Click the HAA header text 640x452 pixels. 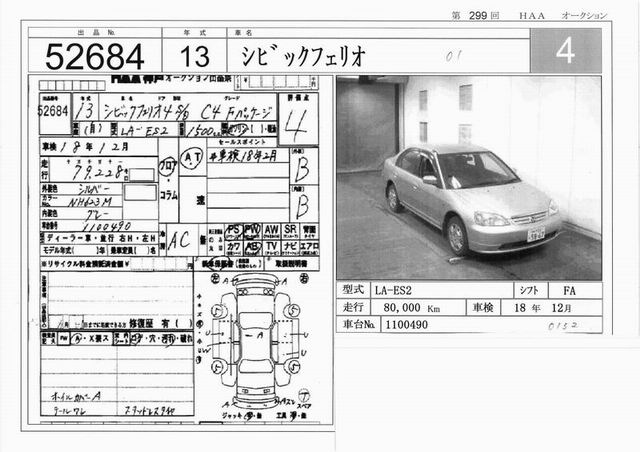(x=532, y=16)
